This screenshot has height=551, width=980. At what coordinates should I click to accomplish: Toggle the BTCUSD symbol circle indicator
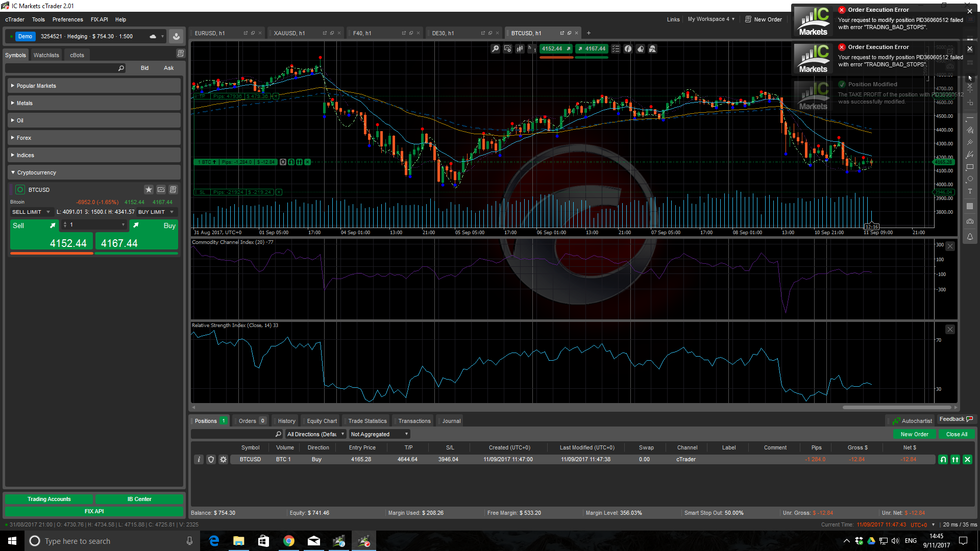tap(20, 190)
